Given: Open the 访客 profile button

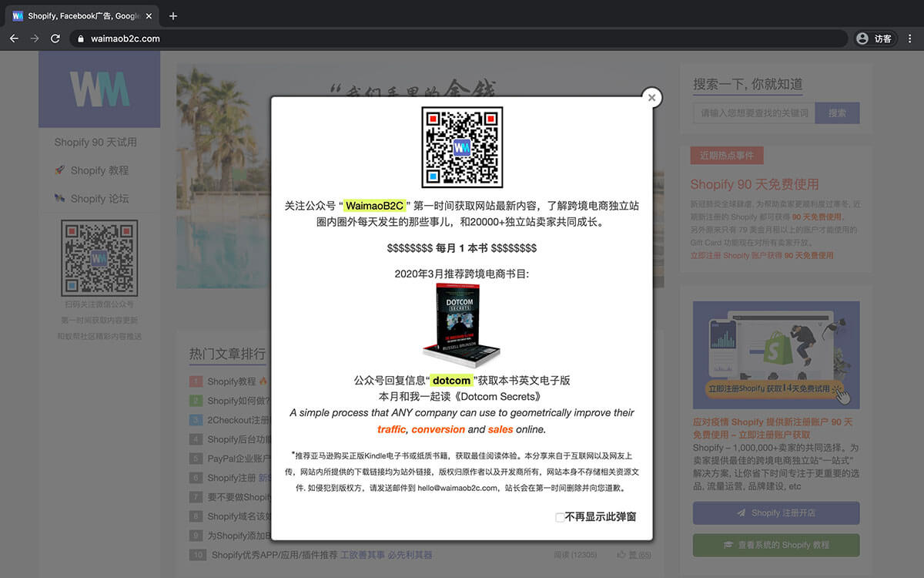Looking at the screenshot, I should 874,39.
